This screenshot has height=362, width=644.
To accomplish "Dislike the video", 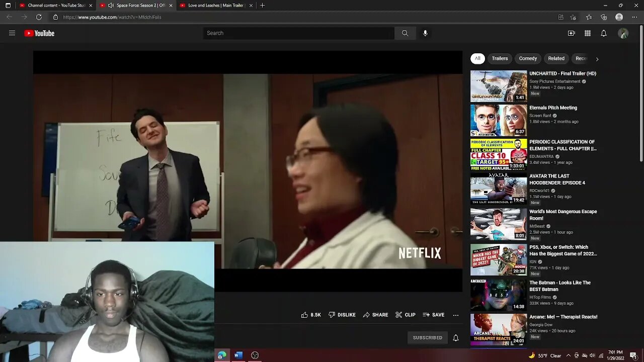I will pos(342,315).
